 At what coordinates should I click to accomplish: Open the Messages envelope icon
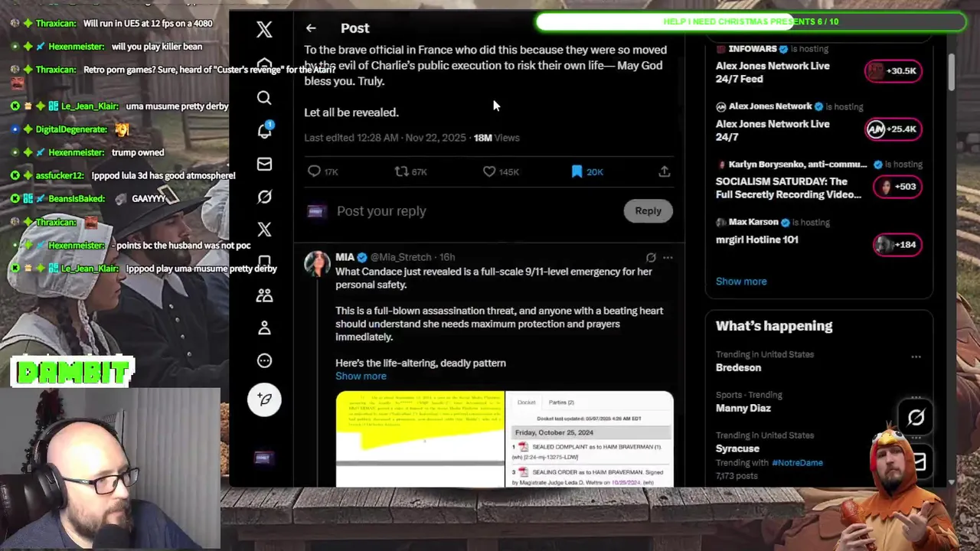(x=264, y=164)
